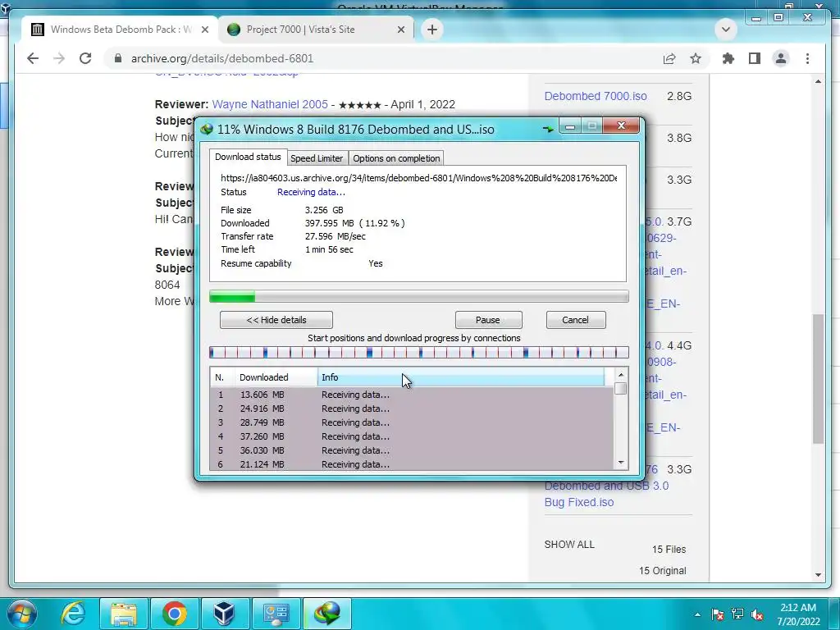This screenshot has width=840, height=630.
Task: Open a new Chrome tab
Action: click(x=432, y=30)
